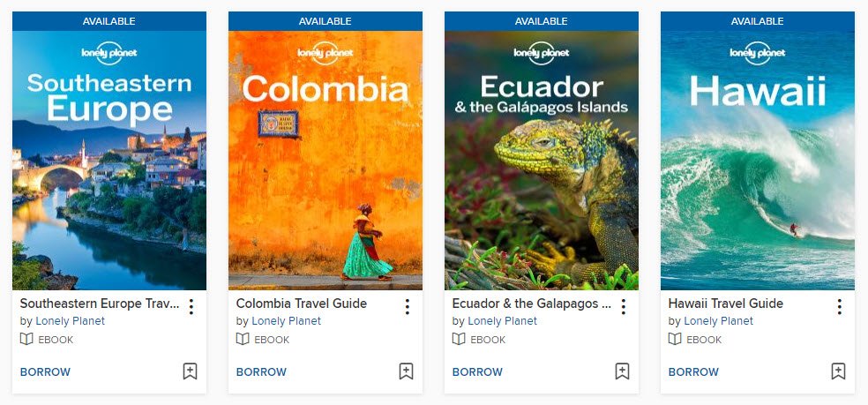
Task: Bookmark Hawaii Travel Guide to wish list
Action: 838,371
